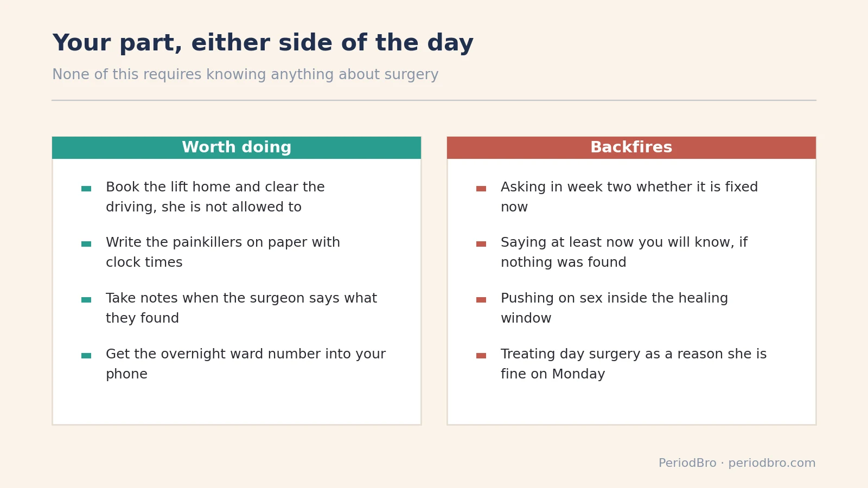This screenshot has width=868, height=488.
Task: Click the red bullet beside 'Pushing on sex'
Action: pos(481,300)
